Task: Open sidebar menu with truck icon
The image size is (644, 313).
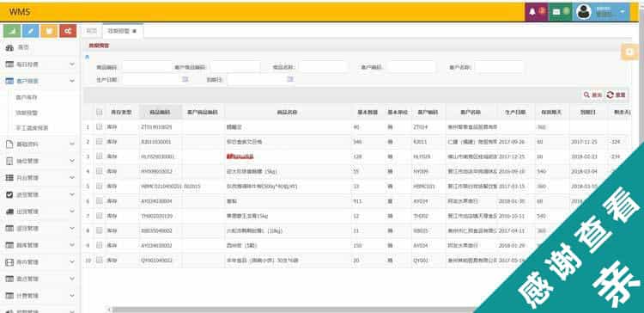Action: click(39, 212)
